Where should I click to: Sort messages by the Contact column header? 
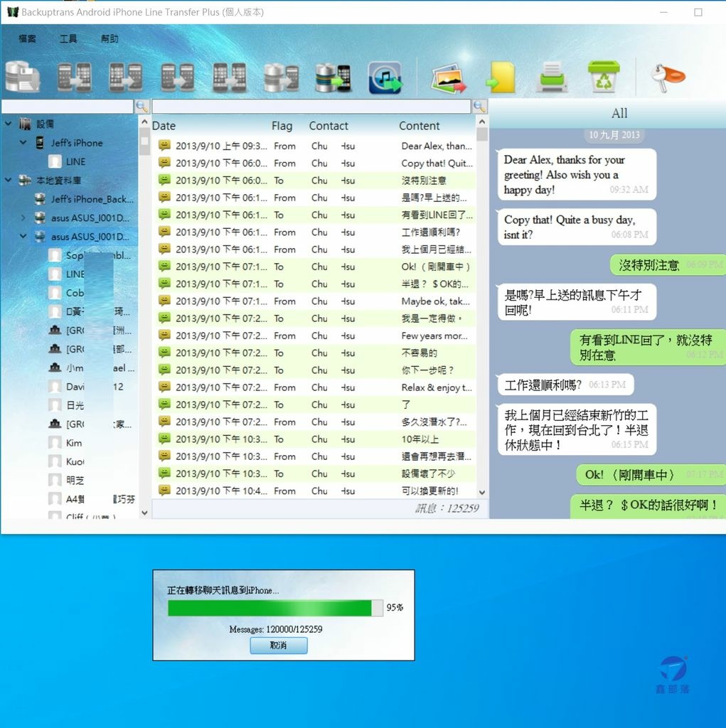coord(329,126)
